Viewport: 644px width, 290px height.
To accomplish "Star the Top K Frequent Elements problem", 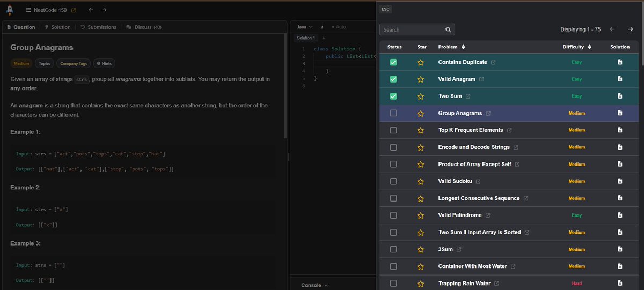I will (x=421, y=130).
